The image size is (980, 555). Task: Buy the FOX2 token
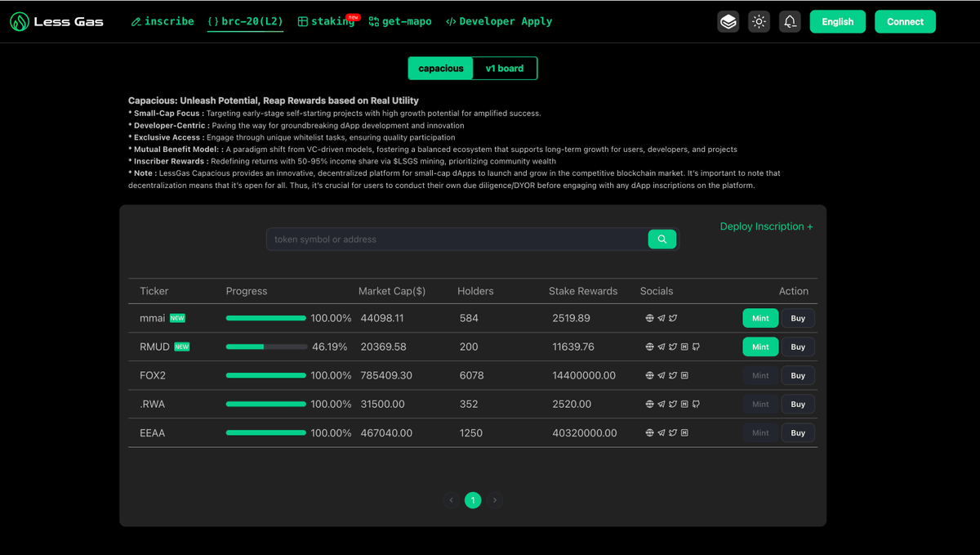[798, 375]
